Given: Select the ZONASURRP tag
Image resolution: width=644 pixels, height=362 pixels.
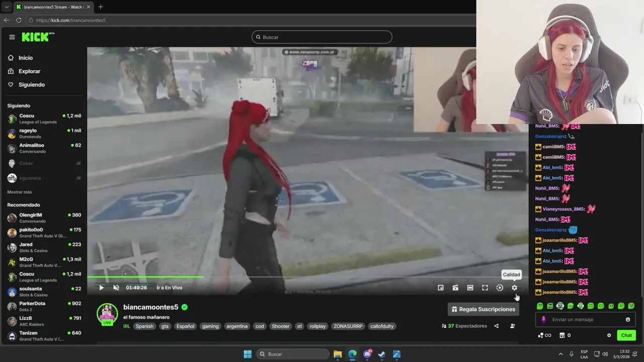Looking at the screenshot, I should click(348, 326).
